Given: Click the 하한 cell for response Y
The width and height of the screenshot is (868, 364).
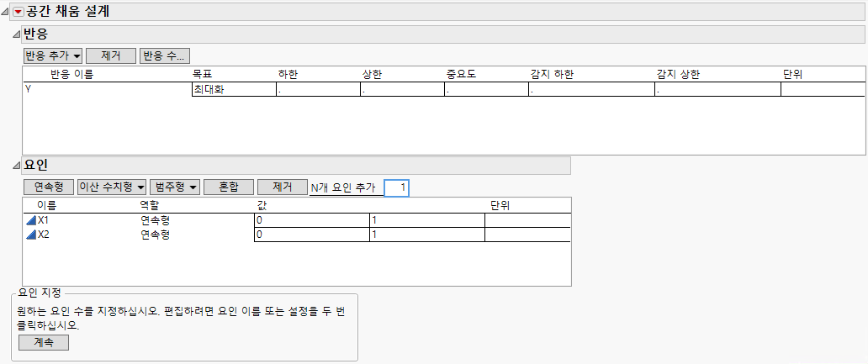Looking at the screenshot, I should pyautogui.click(x=318, y=90).
